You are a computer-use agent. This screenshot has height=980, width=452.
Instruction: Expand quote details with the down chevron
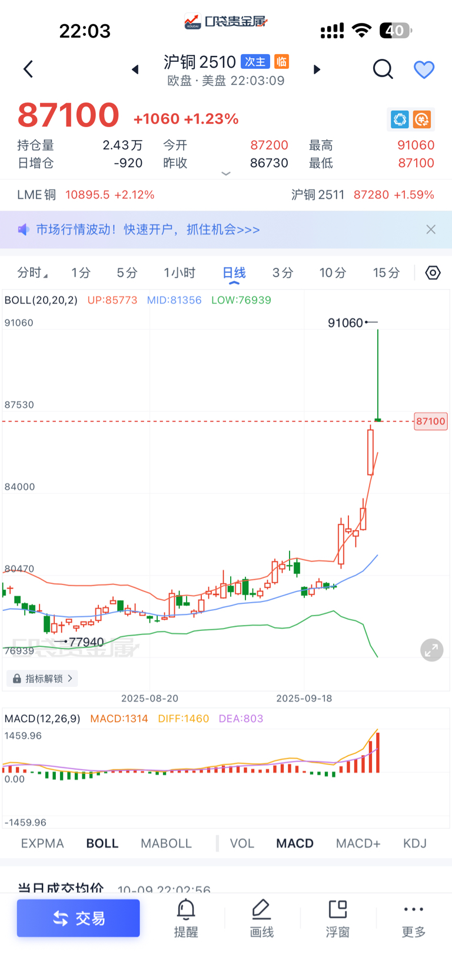[225, 174]
